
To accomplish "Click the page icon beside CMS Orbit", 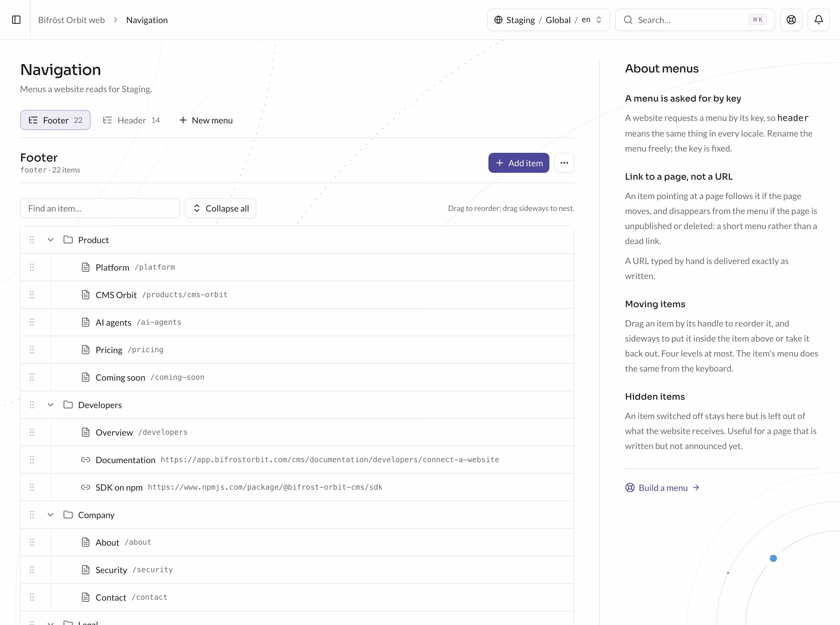I will (86, 295).
